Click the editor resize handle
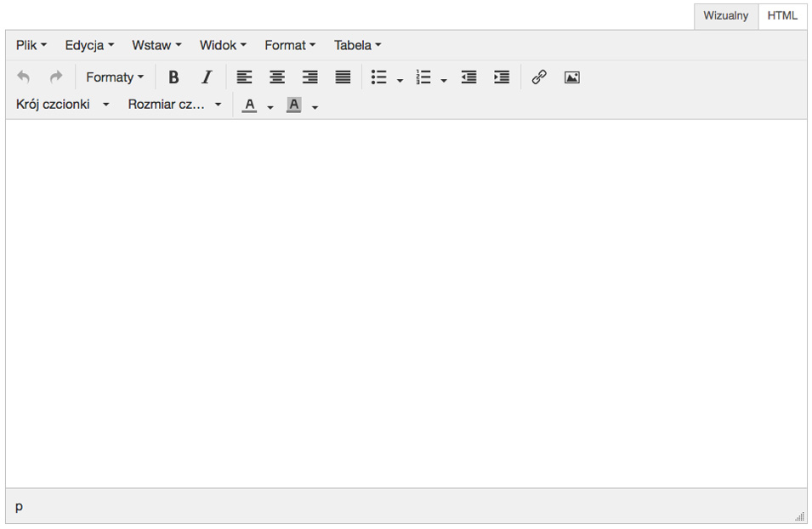The height and width of the screenshot is (529, 812). 799,516
